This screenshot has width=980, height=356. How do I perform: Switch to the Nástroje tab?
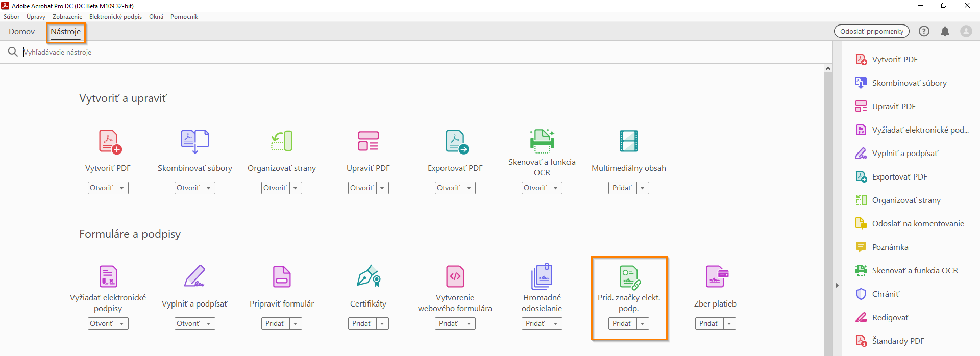pyautogui.click(x=66, y=32)
